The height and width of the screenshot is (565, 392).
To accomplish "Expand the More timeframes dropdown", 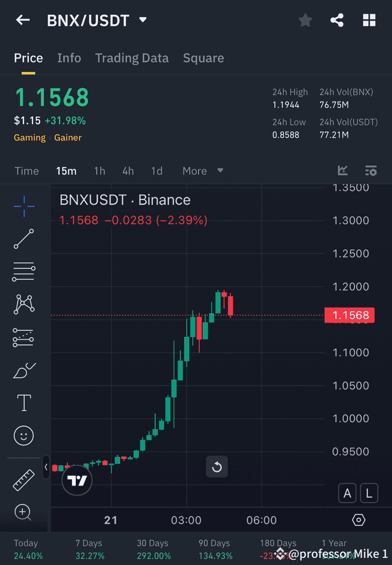I will [203, 171].
